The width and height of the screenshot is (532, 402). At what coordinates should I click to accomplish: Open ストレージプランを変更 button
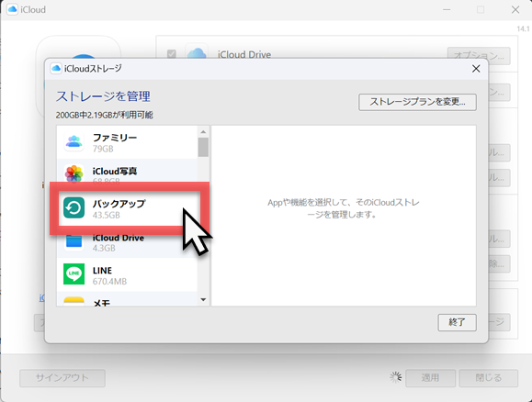point(418,102)
